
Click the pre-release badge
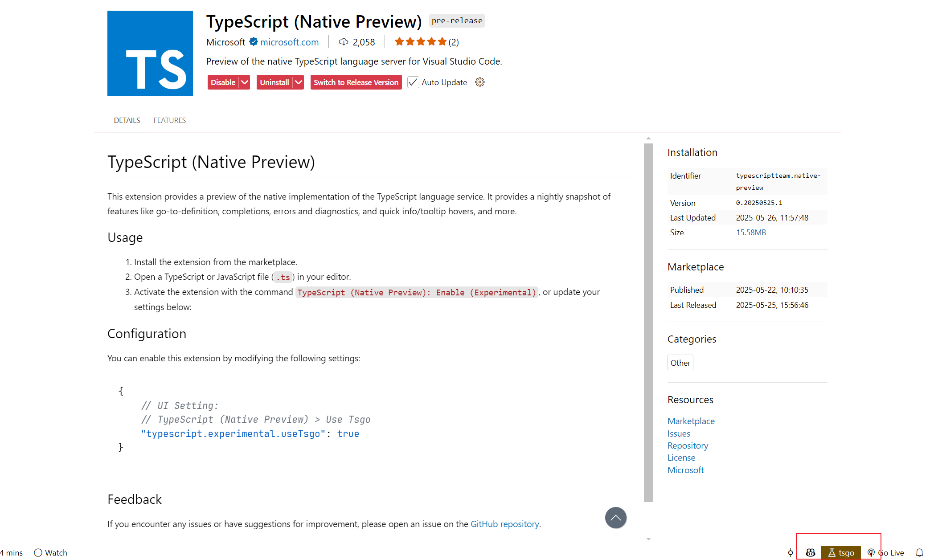click(x=457, y=20)
